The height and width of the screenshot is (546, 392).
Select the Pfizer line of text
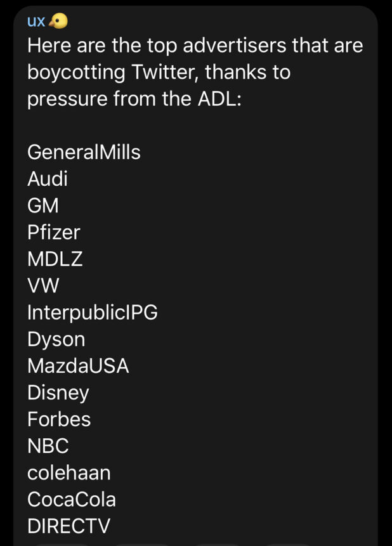click(x=54, y=232)
